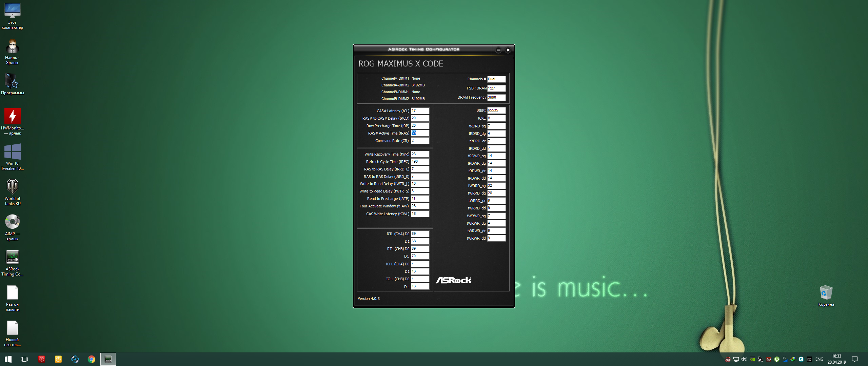Click the tREFI value field

pyautogui.click(x=496, y=110)
